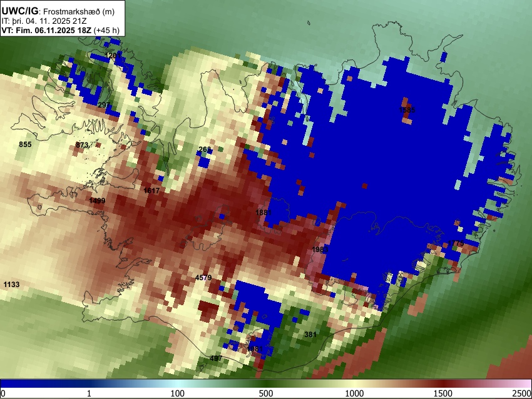Click the map value 381

point(310,335)
